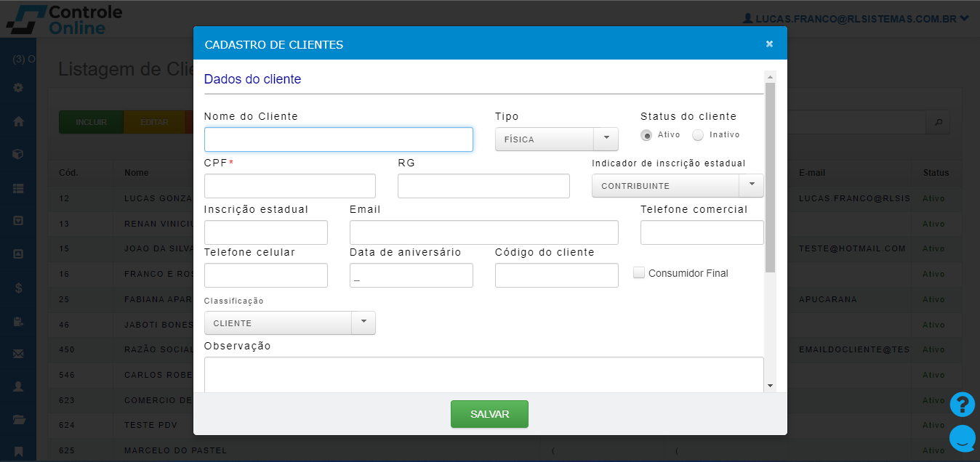
Task: Click the home icon in the sidebar
Action: [19, 121]
